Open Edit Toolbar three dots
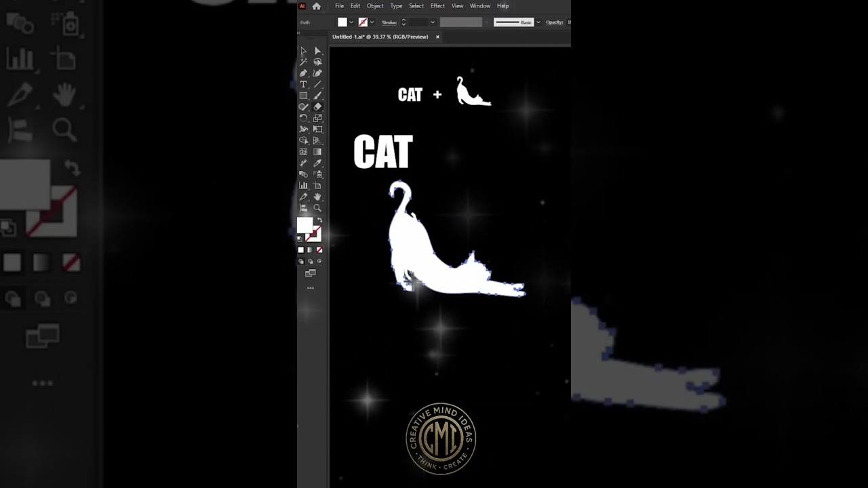Viewport: 868px width, 488px height. (311, 288)
